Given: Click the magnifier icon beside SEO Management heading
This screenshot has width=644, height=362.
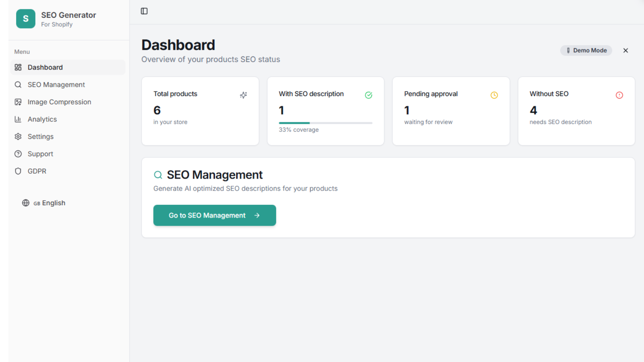Looking at the screenshot, I should click(x=158, y=175).
